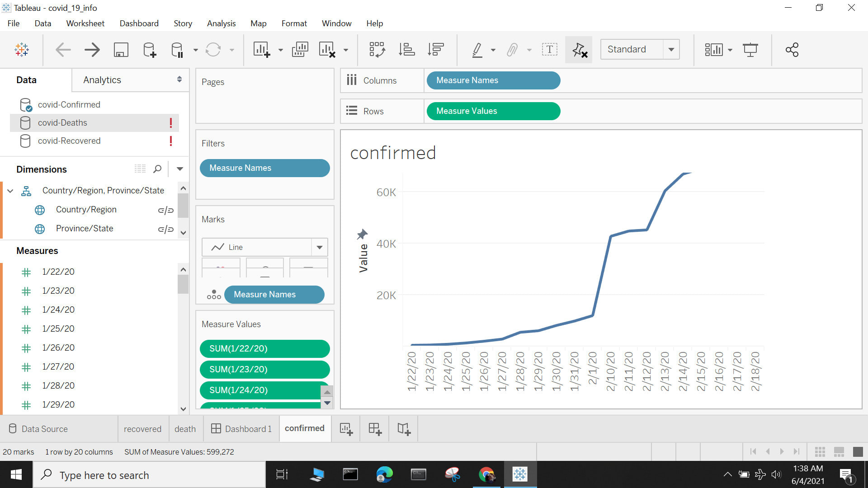The image size is (868, 488).
Task: Click Measure Values card scroll down arrow
Action: pos(327,403)
